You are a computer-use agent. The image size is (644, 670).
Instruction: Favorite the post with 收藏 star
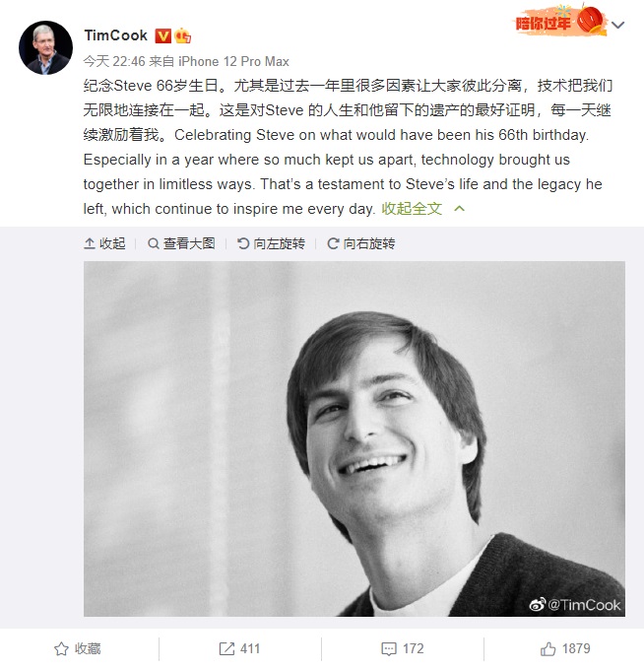(77, 648)
